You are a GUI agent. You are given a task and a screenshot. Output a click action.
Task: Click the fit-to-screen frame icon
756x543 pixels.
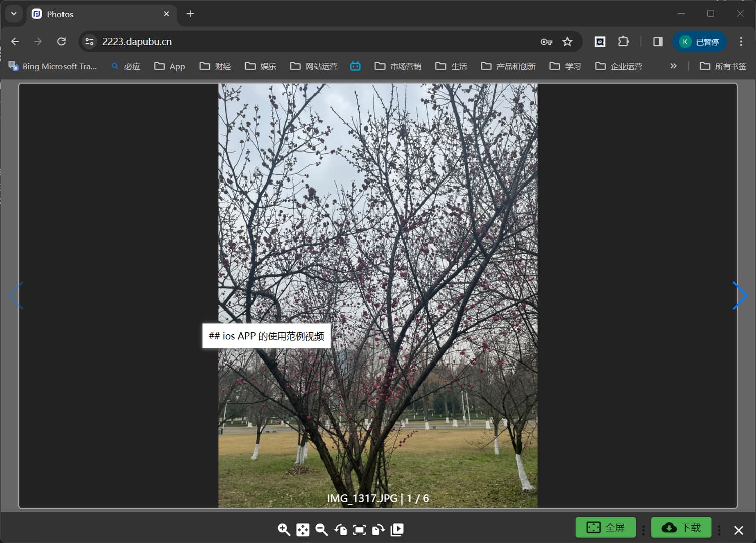tap(359, 529)
